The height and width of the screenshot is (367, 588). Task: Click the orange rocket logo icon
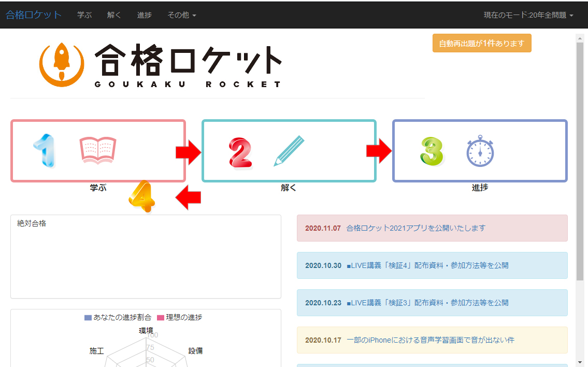click(62, 64)
